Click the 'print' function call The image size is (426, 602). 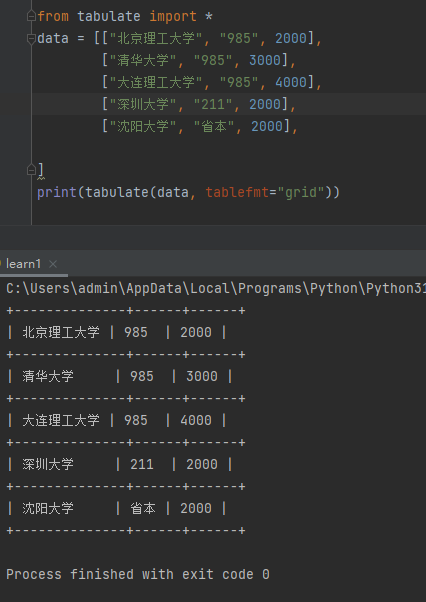point(57,192)
